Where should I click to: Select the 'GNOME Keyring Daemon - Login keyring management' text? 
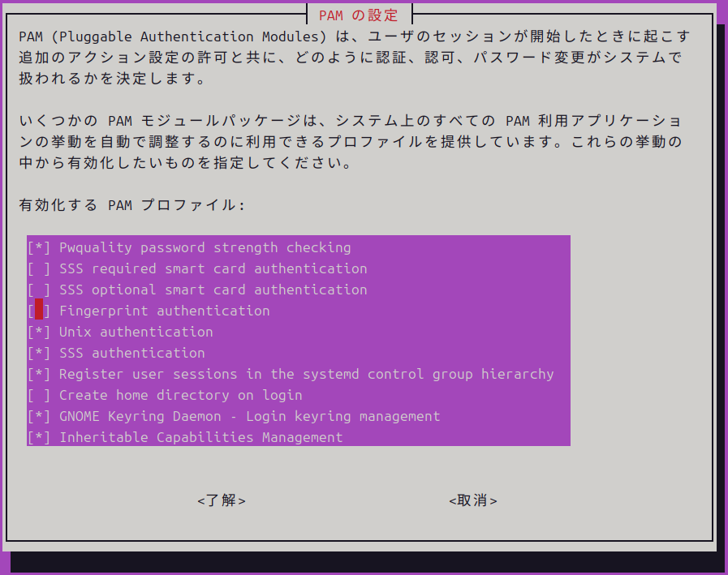click(x=249, y=416)
